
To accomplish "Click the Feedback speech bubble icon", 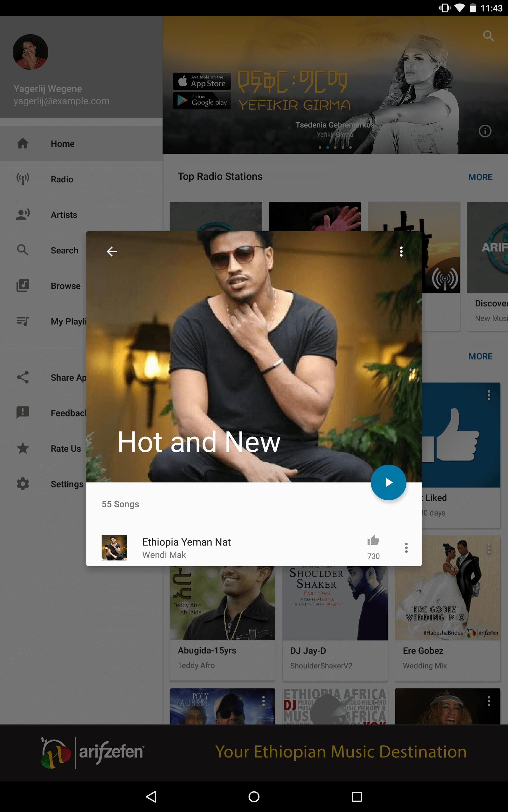I will [x=23, y=413].
